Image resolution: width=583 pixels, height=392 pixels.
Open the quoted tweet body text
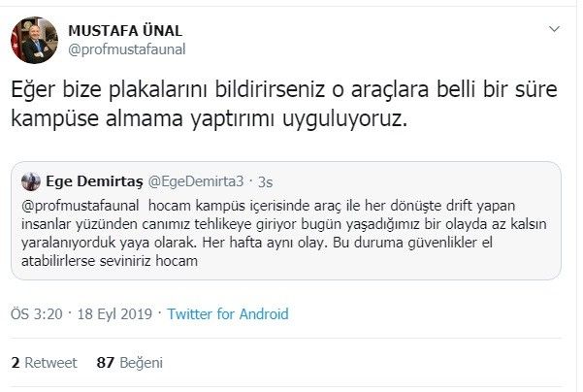[281, 234]
